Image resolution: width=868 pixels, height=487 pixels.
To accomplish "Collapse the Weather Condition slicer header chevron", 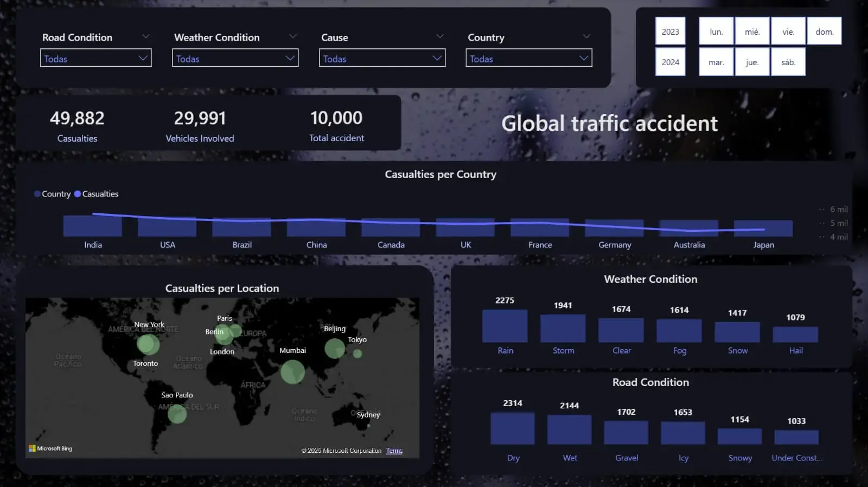I will (293, 36).
